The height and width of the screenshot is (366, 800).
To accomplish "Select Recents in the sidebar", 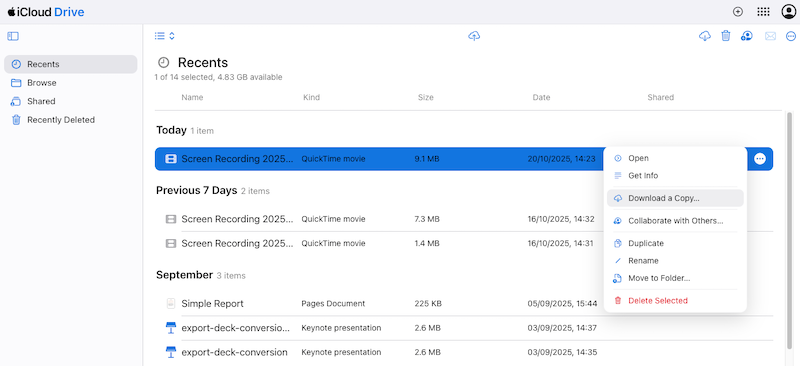I will (70, 64).
